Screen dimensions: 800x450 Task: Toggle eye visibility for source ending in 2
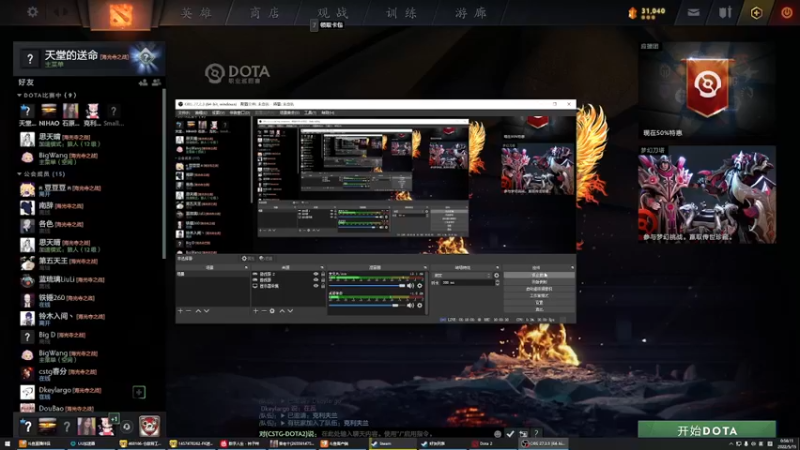click(315, 274)
